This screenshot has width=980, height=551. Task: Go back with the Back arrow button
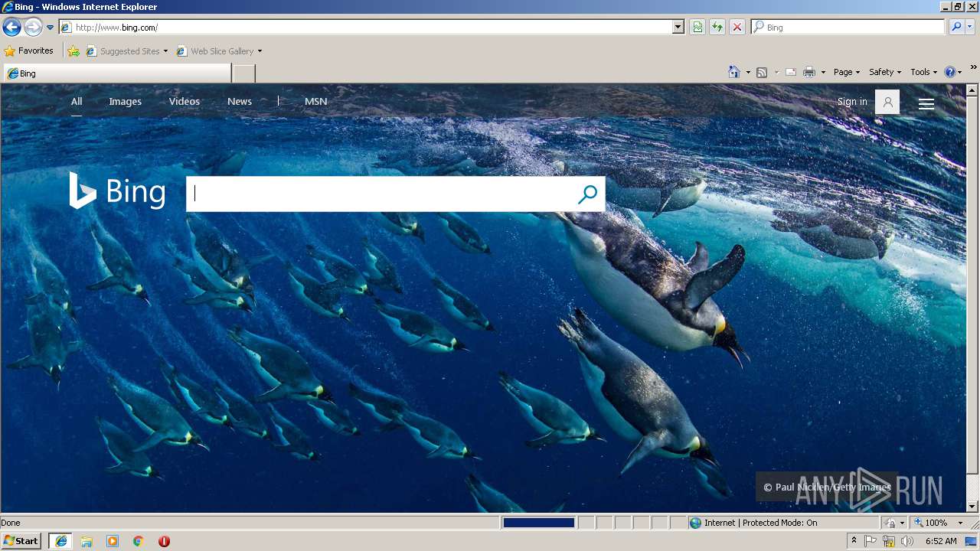[11, 28]
